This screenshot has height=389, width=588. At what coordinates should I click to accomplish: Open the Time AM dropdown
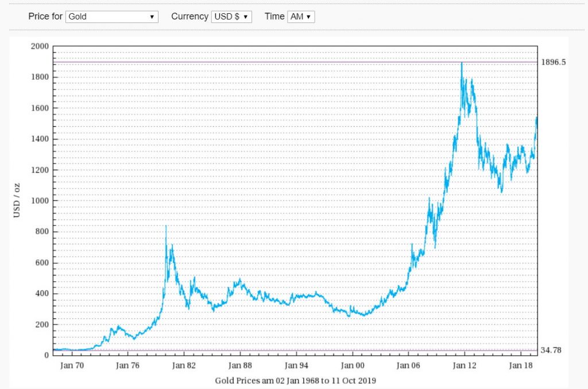(x=301, y=17)
